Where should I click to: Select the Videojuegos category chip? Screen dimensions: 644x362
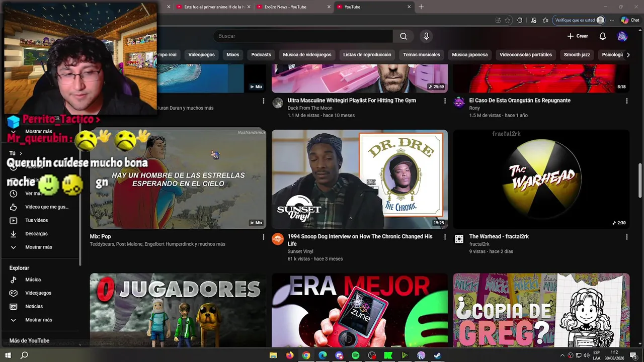[201, 55]
